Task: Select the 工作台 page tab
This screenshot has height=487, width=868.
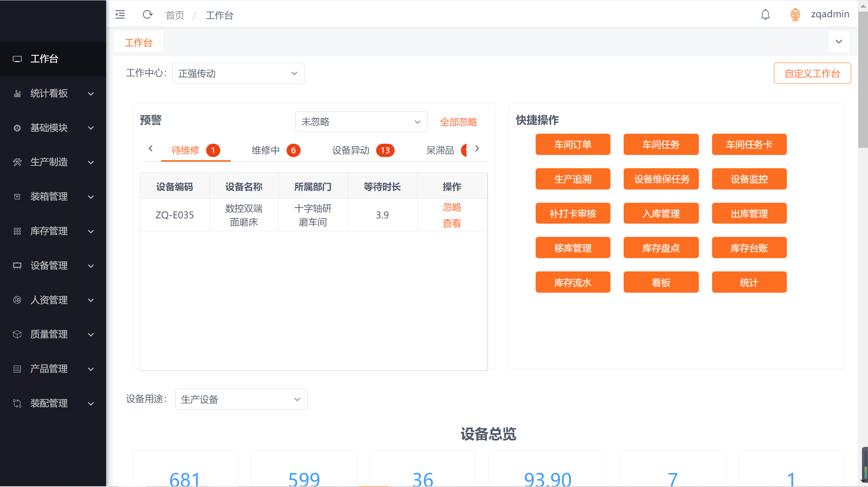Action: click(139, 43)
